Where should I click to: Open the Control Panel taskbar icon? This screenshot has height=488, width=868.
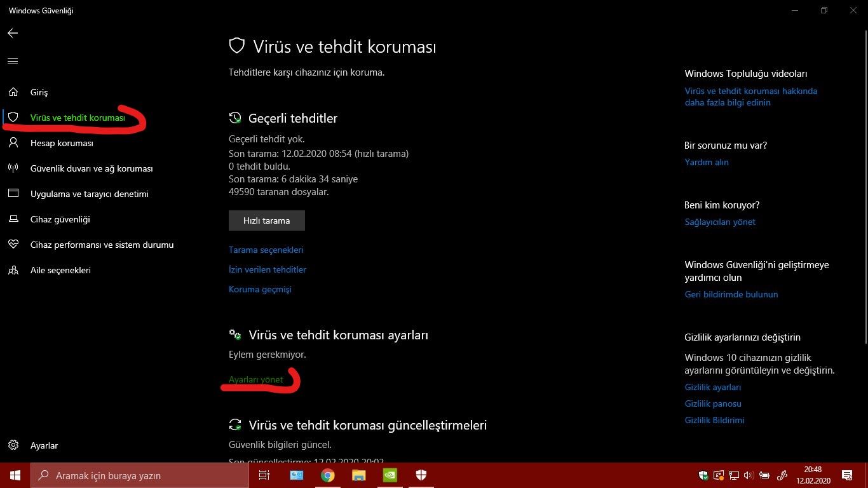click(x=297, y=475)
